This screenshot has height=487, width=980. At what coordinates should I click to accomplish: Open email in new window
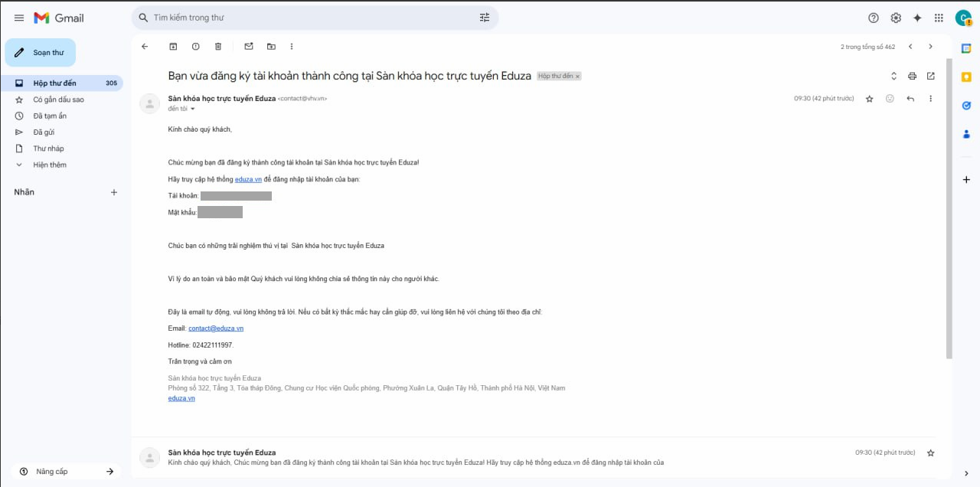[x=931, y=76]
